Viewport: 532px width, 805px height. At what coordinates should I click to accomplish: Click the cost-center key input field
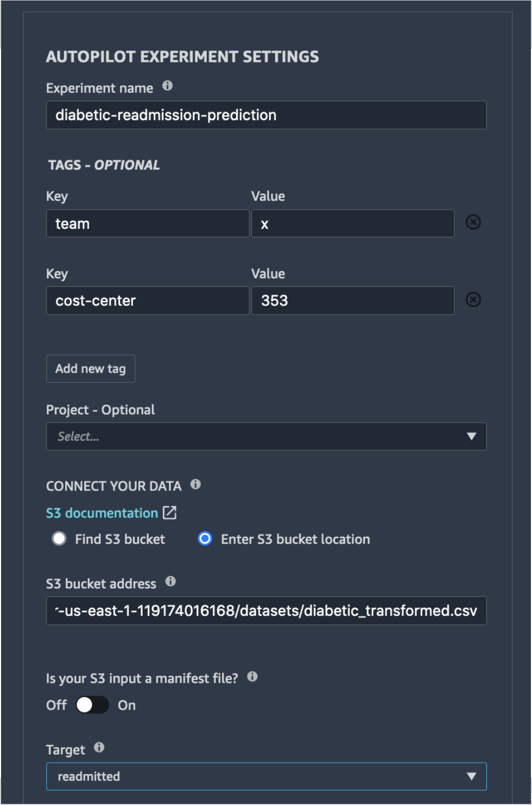148,301
